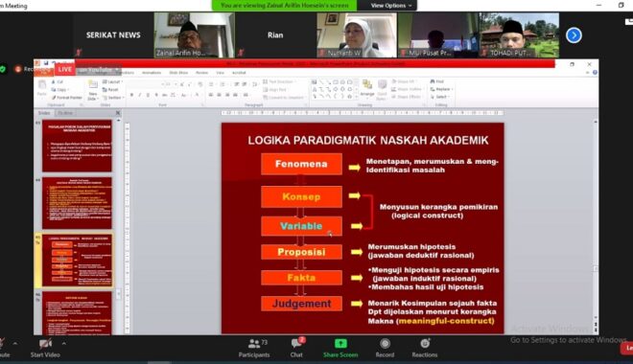The height and width of the screenshot is (364, 633).
Task: Click the Record icon in the Zoom toolbar
Action: pyautogui.click(x=385, y=344)
